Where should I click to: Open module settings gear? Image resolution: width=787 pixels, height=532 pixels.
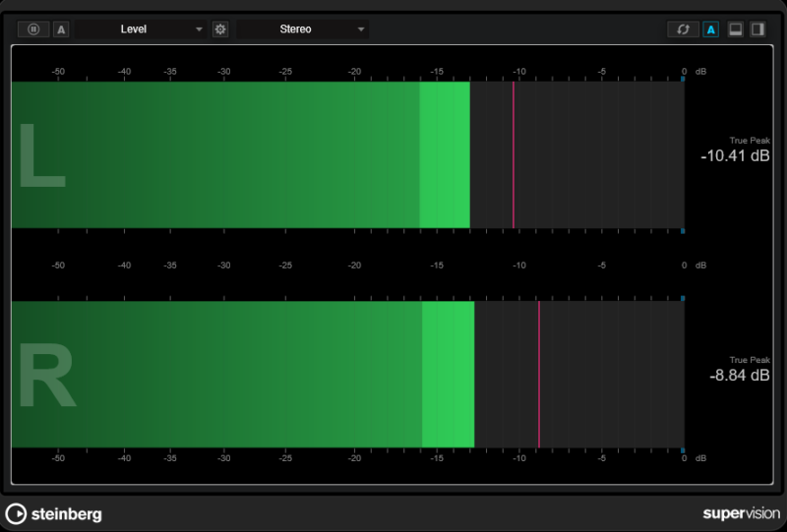pyautogui.click(x=219, y=30)
